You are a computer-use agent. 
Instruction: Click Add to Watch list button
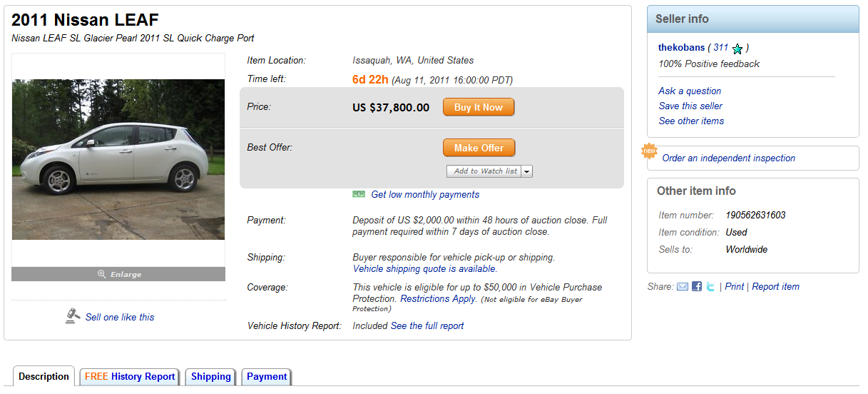[x=485, y=171]
